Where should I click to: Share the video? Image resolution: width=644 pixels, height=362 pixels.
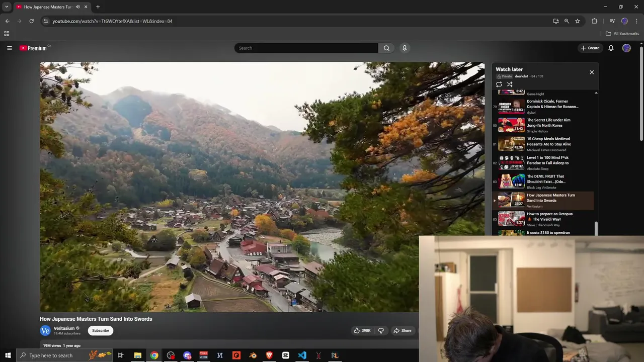tap(403, 330)
